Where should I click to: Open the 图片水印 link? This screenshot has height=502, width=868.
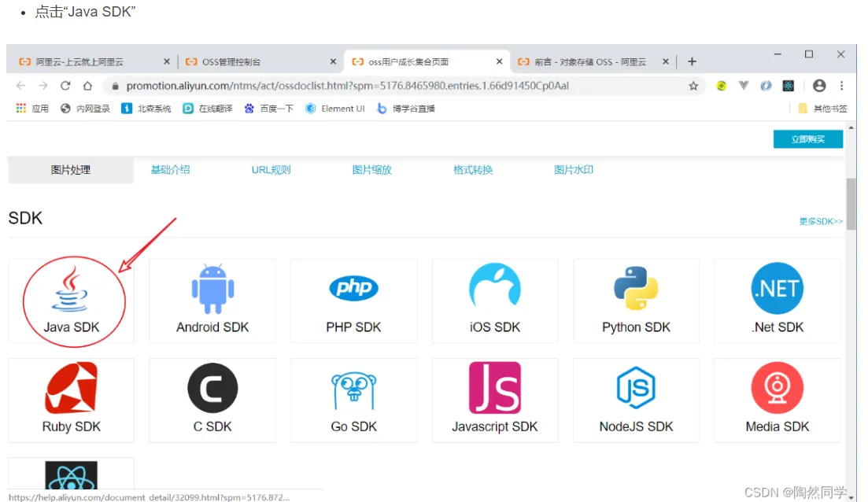click(x=574, y=170)
